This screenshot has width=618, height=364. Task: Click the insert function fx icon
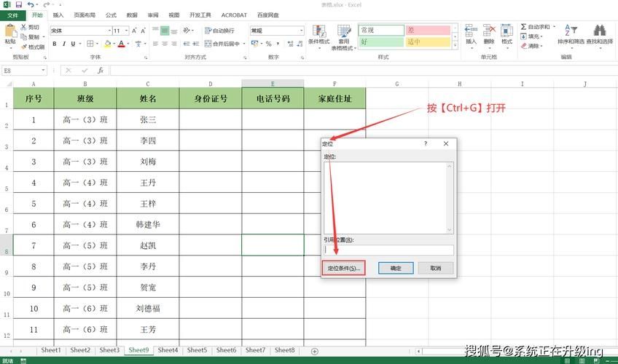tap(101, 71)
